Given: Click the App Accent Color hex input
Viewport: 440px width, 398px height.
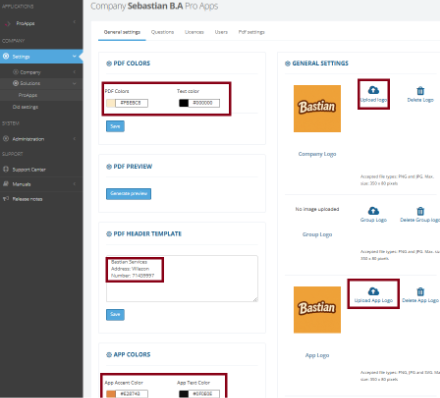Looking at the screenshot, I should (x=132, y=394).
